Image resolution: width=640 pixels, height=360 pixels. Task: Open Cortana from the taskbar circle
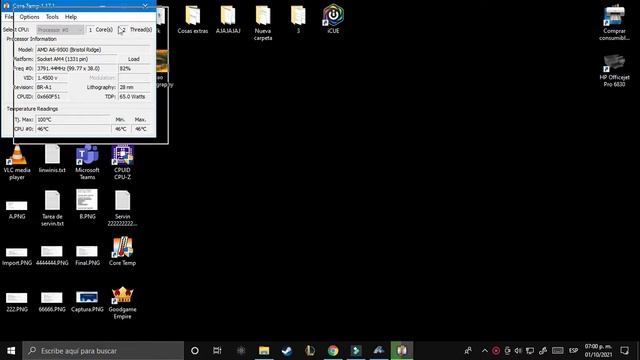[x=195, y=351]
